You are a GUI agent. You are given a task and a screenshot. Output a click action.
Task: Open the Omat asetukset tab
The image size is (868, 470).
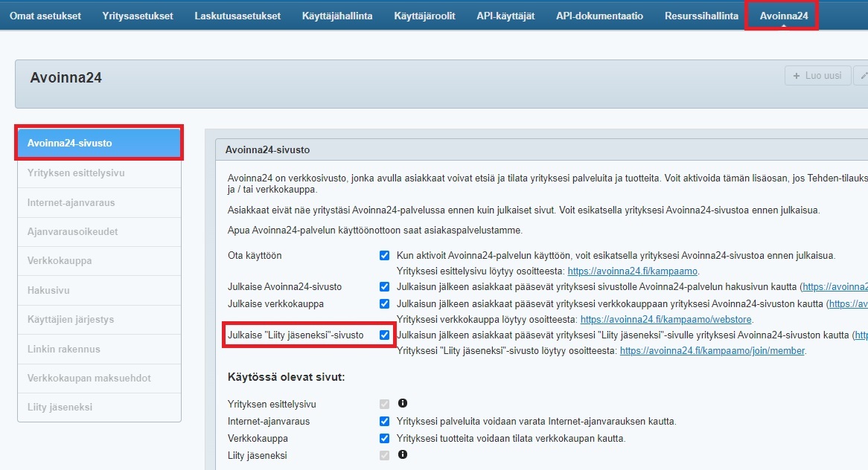pos(45,16)
